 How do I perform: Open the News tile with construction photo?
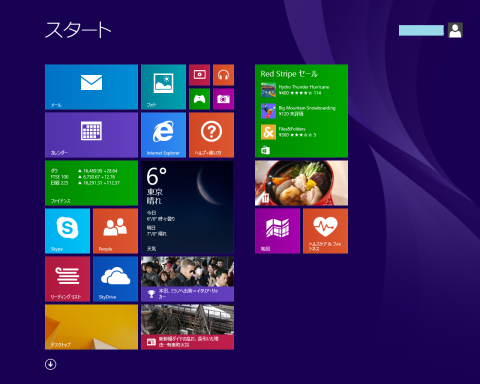click(x=187, y=327)
